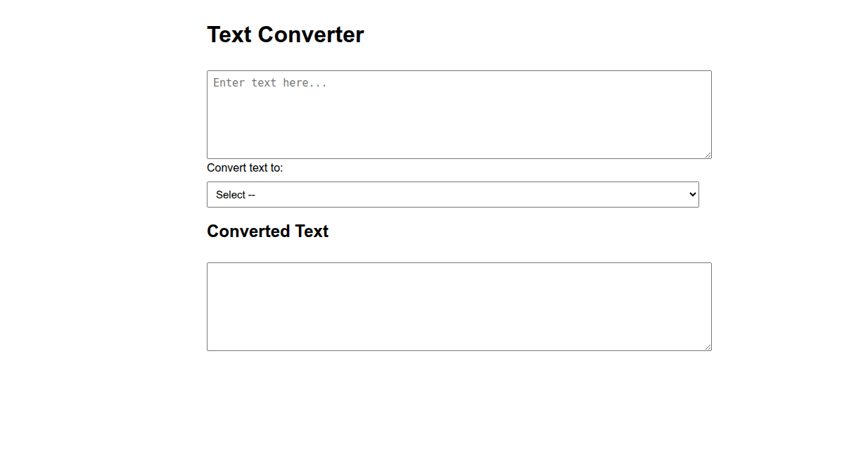Click the conversion select box border
Viewport: 868px width, 458px height.
click(x=452, y=182)
